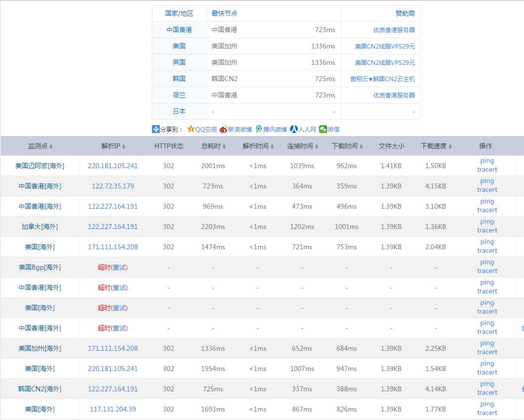Click tracert for 韩国CN2[海外] row

point(487,392)
